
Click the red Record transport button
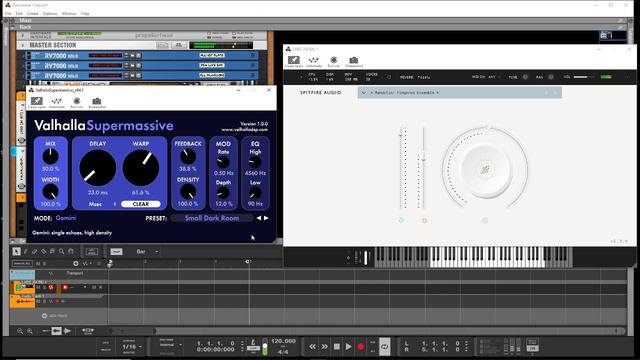point(361,347)
